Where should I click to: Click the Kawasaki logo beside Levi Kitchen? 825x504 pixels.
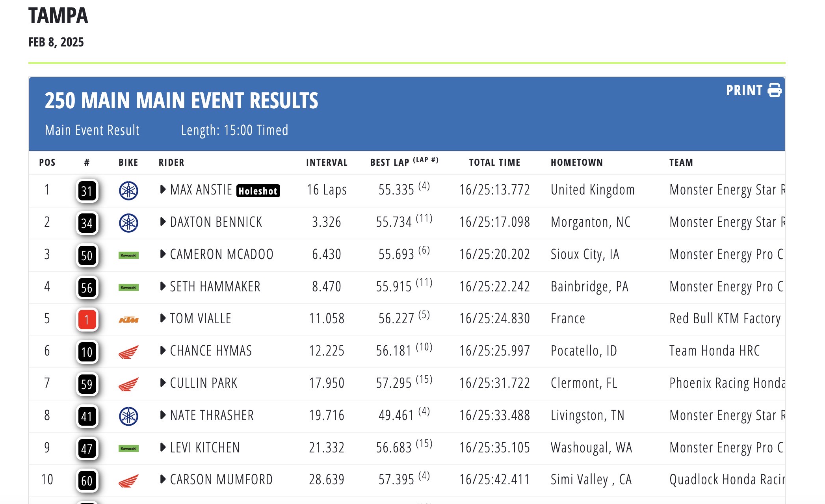point(128,448)
